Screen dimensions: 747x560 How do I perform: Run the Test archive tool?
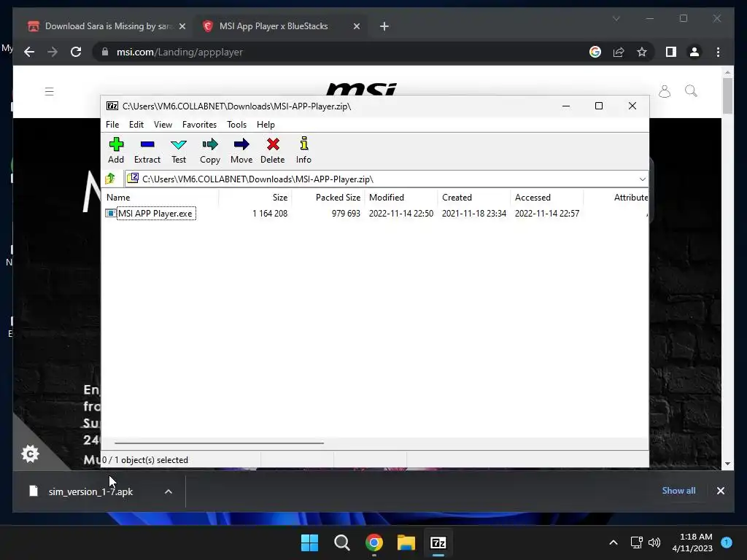[x=179, y=150]
